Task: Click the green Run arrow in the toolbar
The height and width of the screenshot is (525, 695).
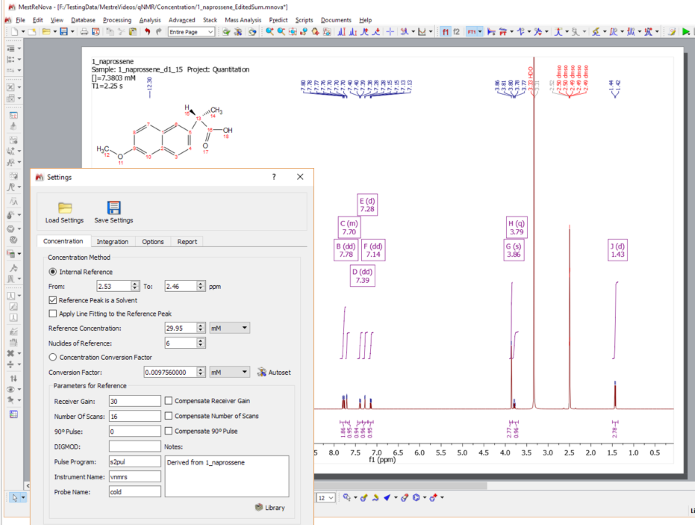Action: pos(686,32)
